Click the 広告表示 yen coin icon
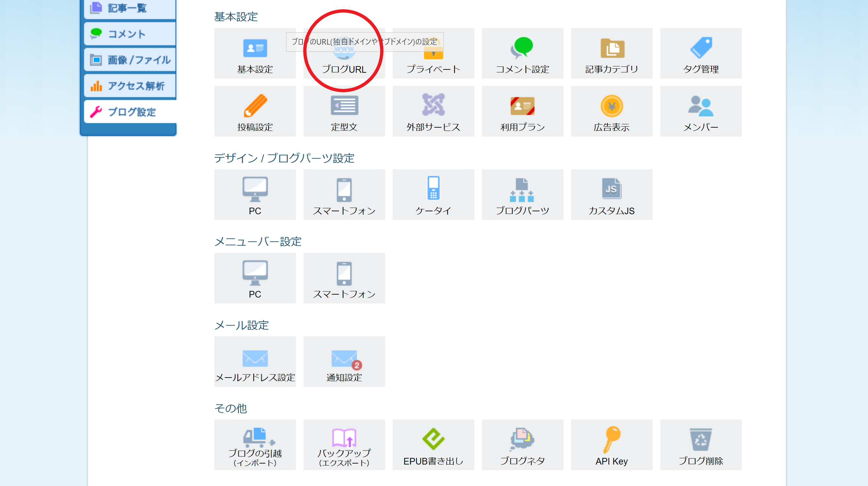Viewport: 868px width, 486px height. click(x=611, y=106)
